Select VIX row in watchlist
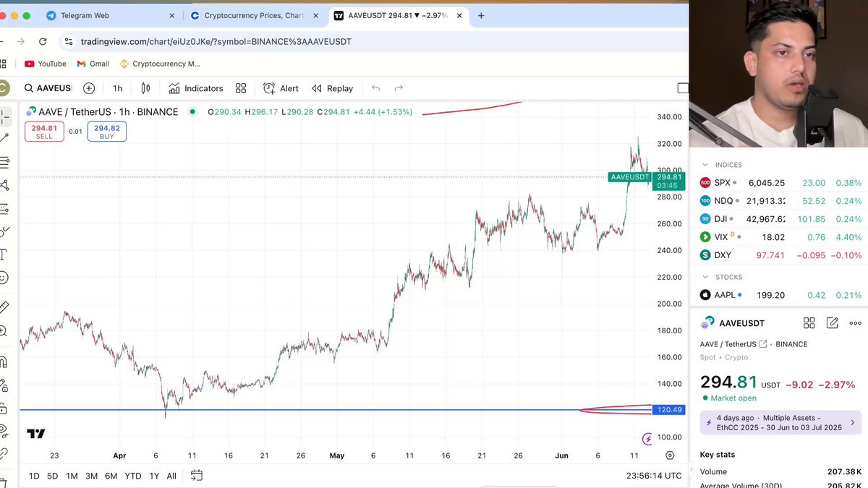Image resolution: width=868 pixels, height=488 pixels. (x=780, y=237)
